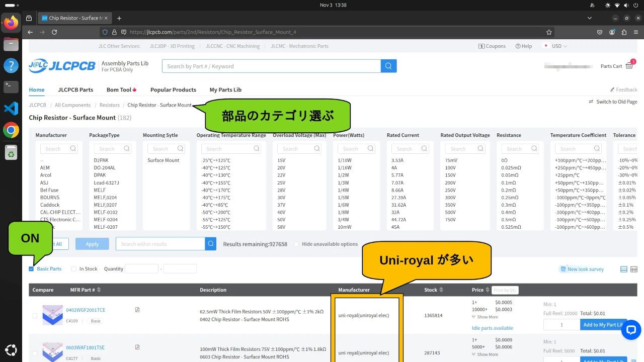Open JLCPCB Parts tab

75,89
